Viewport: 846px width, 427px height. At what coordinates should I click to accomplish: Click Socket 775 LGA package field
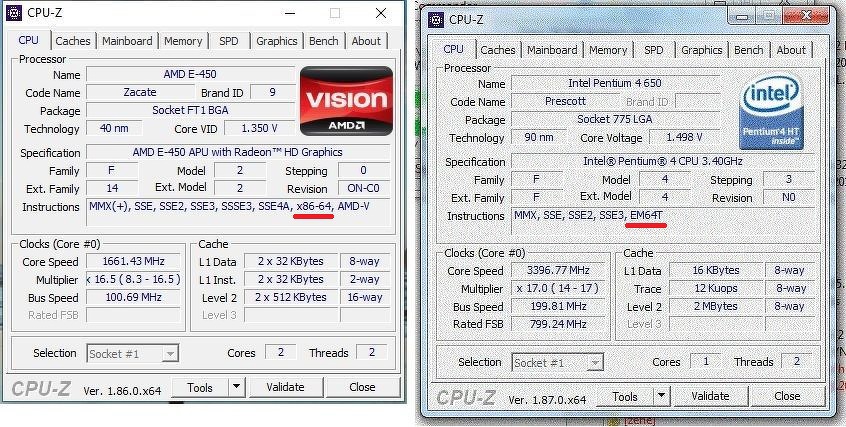(615, 119)
